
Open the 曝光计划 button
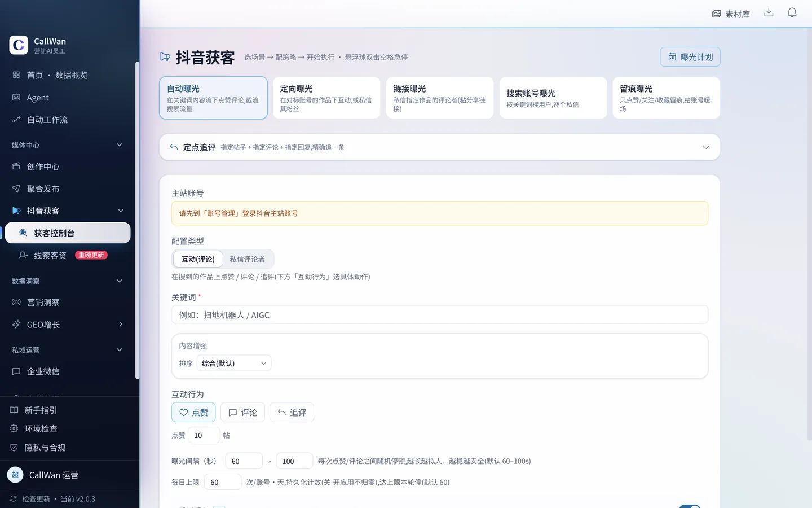[690, 57]
